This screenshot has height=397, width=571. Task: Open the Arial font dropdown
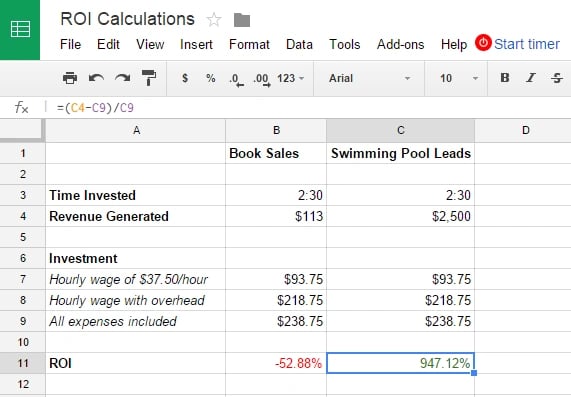point(369,78)
